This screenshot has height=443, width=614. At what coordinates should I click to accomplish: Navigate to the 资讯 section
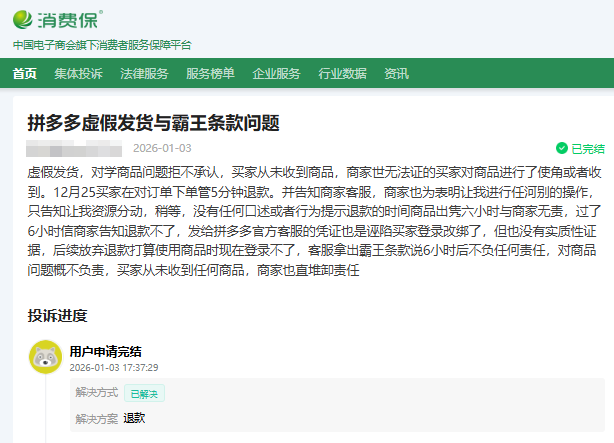coord(396,73)
